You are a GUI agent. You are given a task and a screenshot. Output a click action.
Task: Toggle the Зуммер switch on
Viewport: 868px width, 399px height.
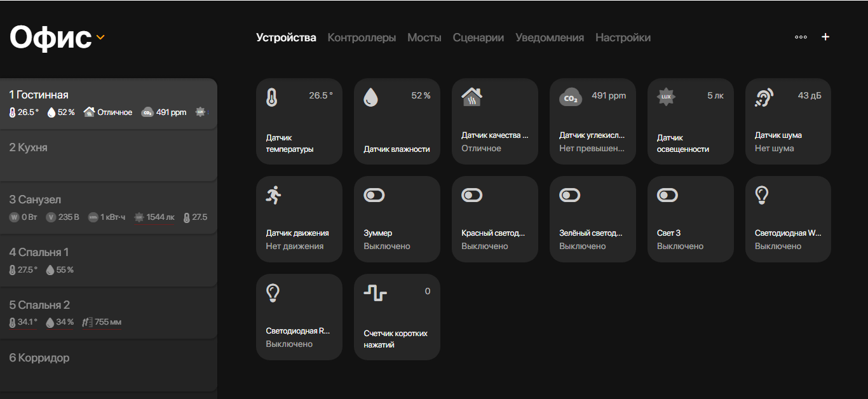[374, 195]
